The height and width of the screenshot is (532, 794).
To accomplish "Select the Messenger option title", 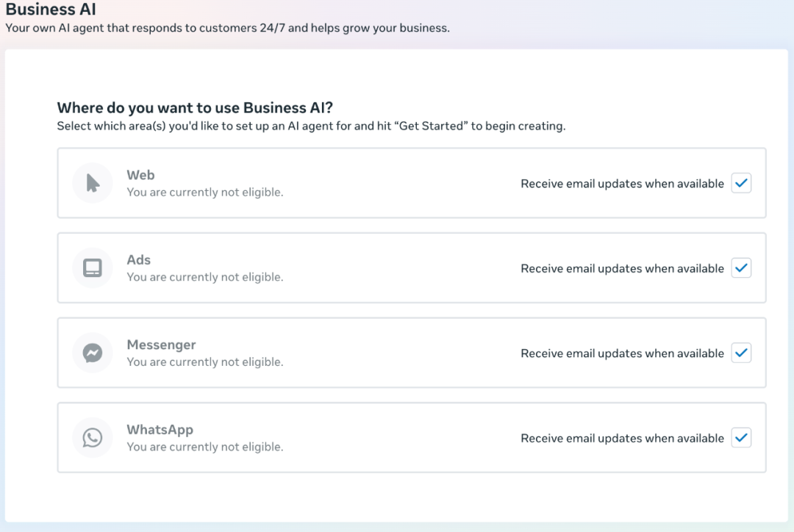I will pos(161,345).
